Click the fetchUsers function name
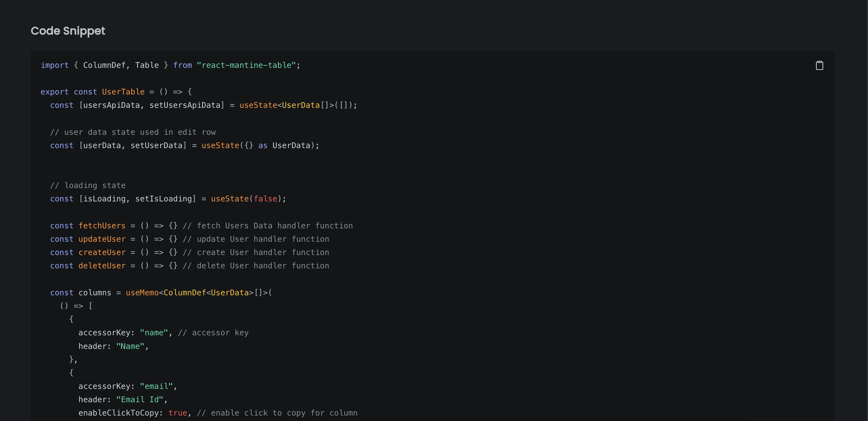The width and height of the screenshot is (868, 421). click(x=102, y=226)
